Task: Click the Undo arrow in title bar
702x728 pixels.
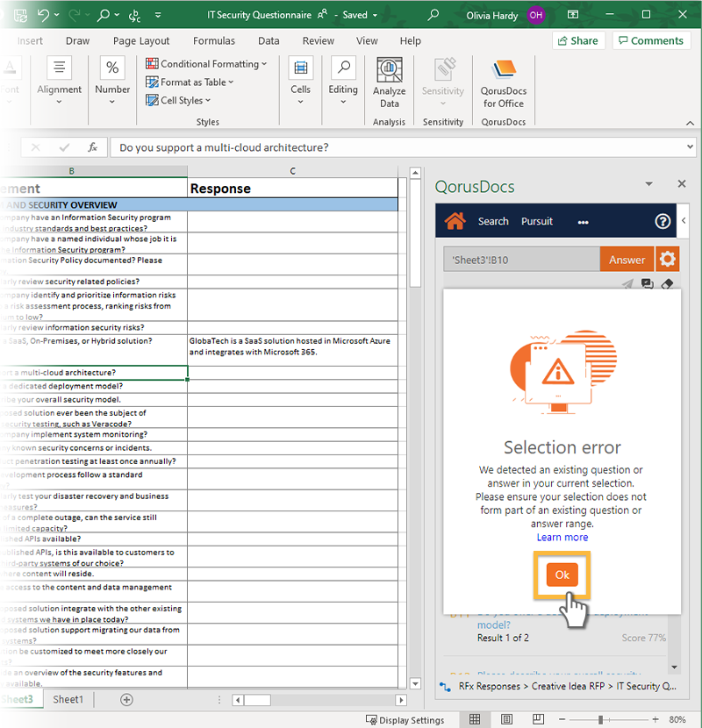Action: (x=44, y=15)
